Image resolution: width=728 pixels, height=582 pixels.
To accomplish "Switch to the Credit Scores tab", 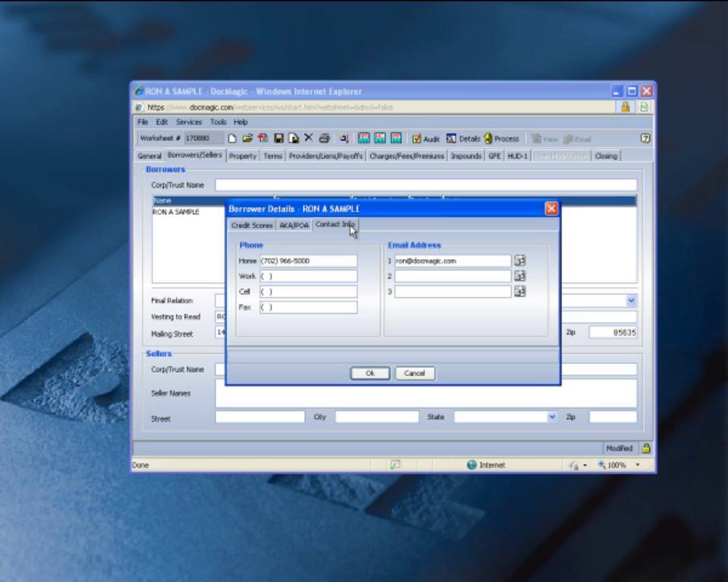I will click(252, 226).
